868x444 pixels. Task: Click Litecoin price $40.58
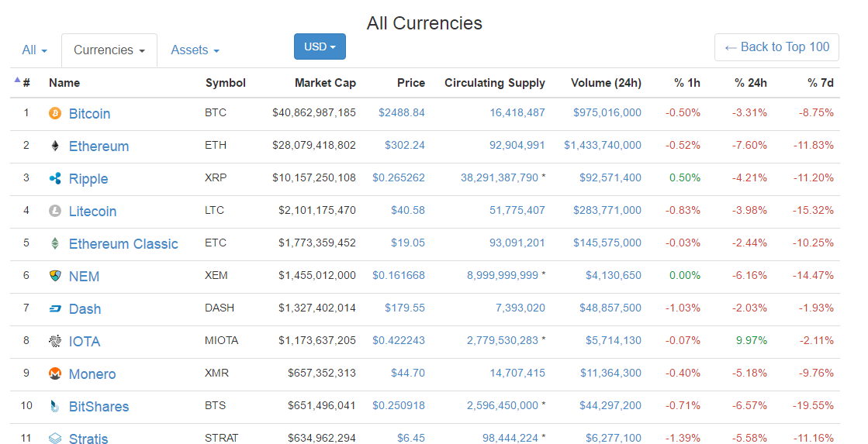click(408, 211)
